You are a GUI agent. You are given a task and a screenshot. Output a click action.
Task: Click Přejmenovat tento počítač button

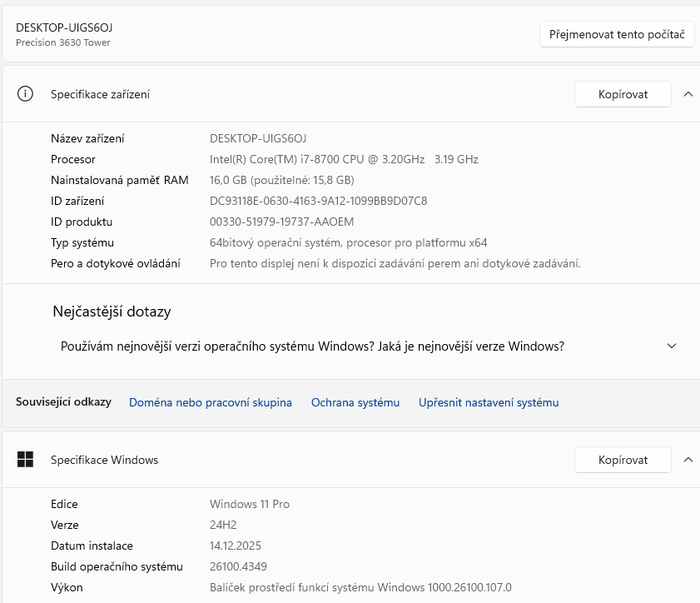click(x=617, y=35)
